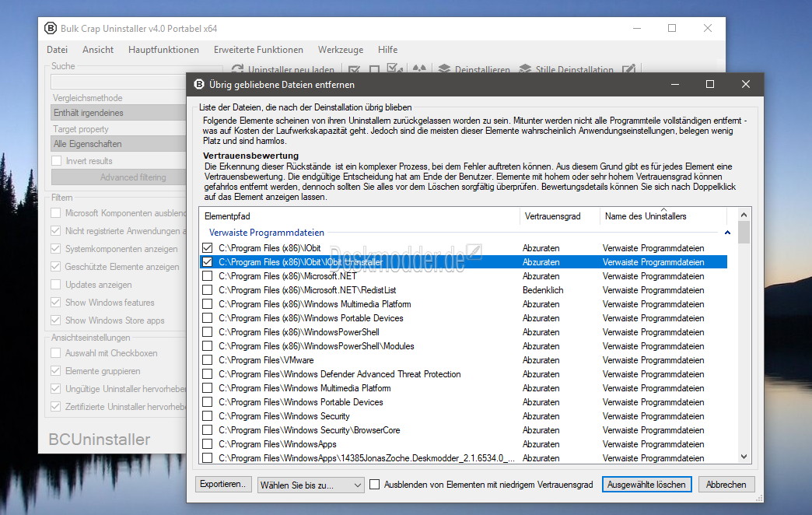
Task: Toggle Geschützte Elemente anzeigen checkbox
Action: [55, 266]
